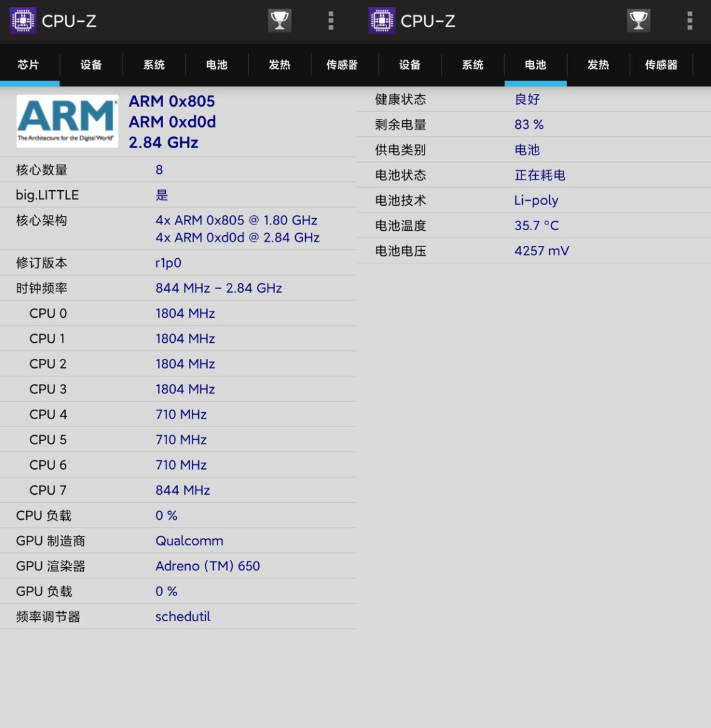Image resolution: width=711 pixels, height=728 pixels.
Task: Click the CPU 7 value 844 MHz
Action: (183, 490)
